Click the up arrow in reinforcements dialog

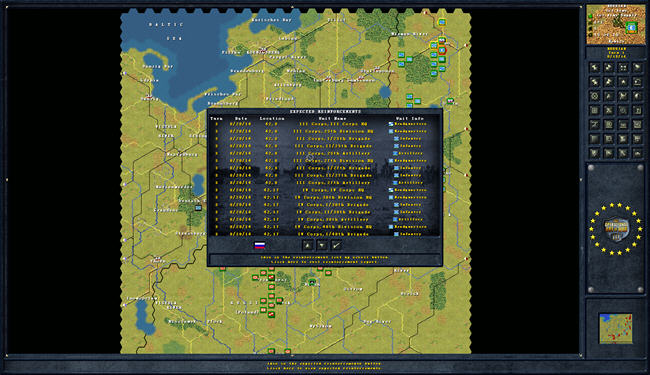pyautogui.click(x=308, y=245)
